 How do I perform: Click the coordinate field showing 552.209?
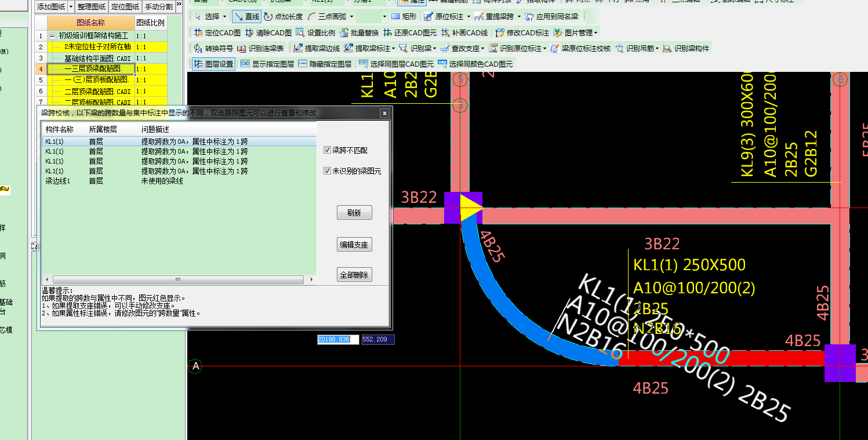(x=378, y=340)
